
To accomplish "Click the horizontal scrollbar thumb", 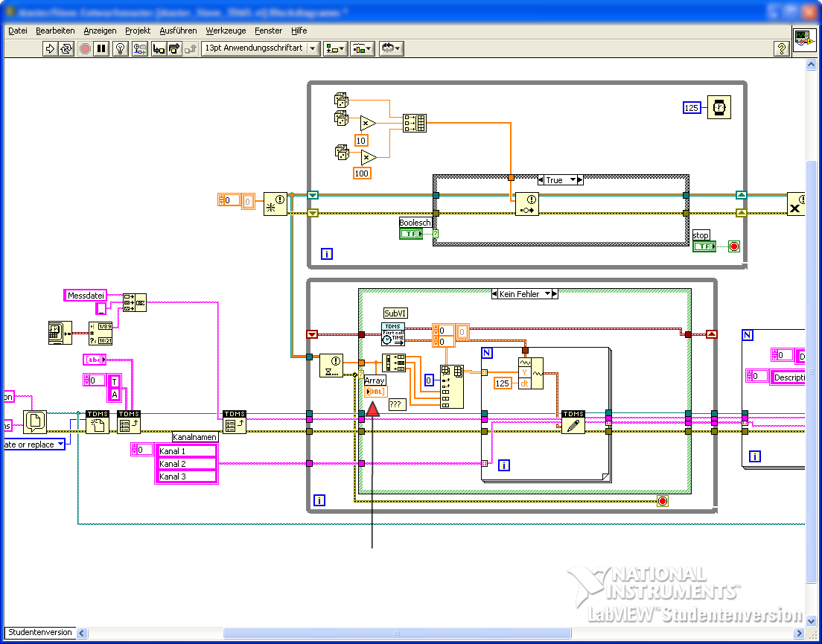I will pyautogui.click(x=397, y=633).
